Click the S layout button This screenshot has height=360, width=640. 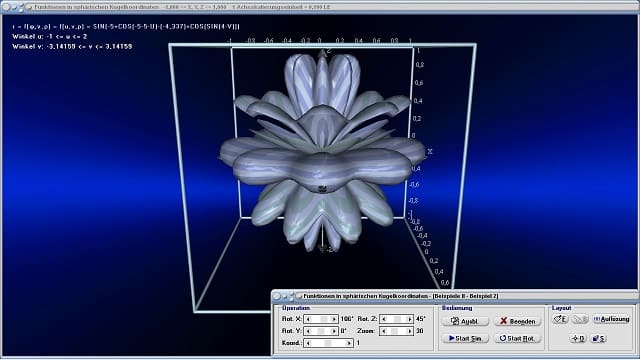[598, 338]
